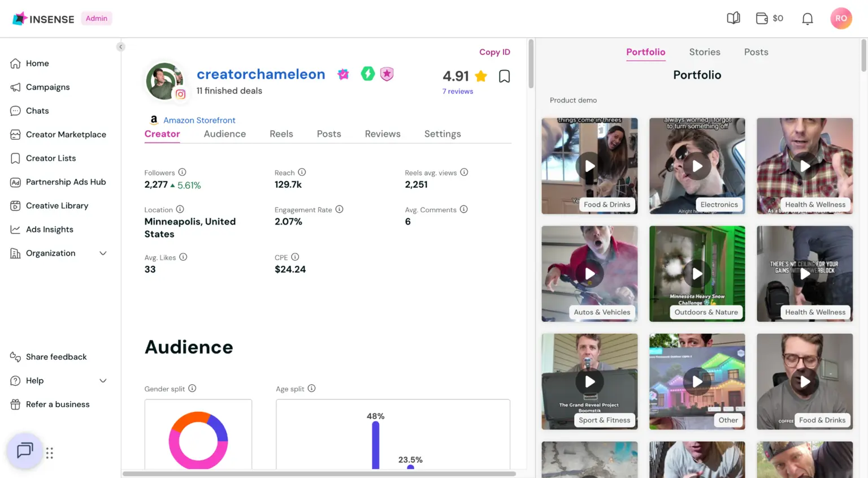This screenshot has height=478, width=868.
Task: Click the Avg. Likes info icon
Action: [183, 257]
